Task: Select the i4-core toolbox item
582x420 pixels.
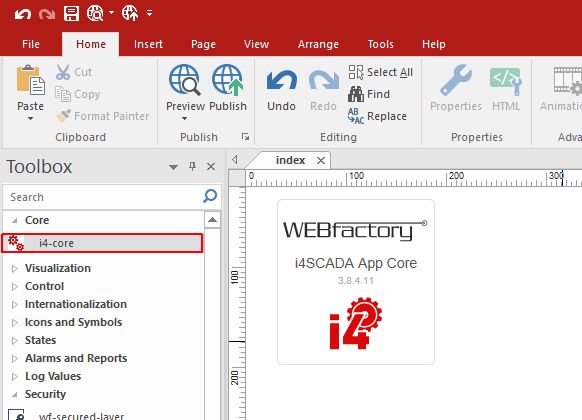Action: click(102, 243)
